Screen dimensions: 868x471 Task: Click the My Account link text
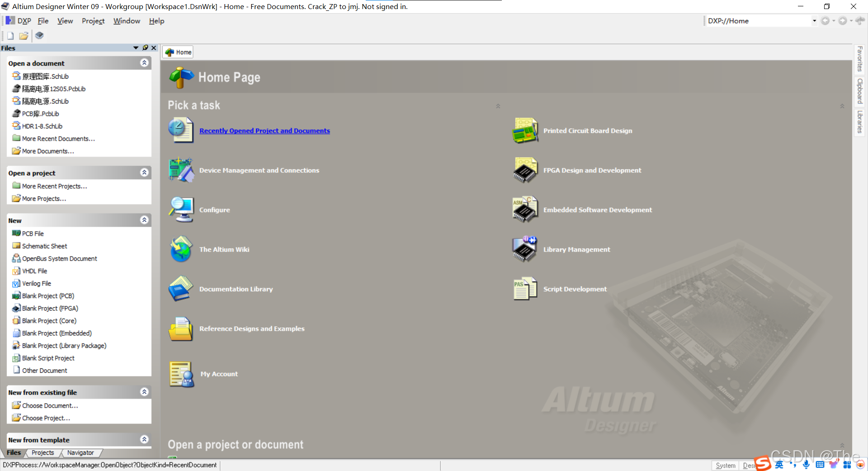pyautogui.click(x=219, y=374)
